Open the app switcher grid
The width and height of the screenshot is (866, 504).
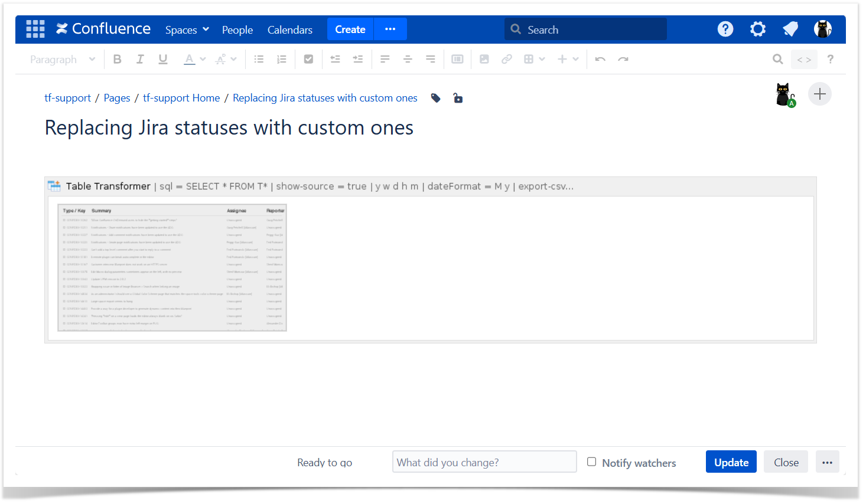(x=35, y=29)
